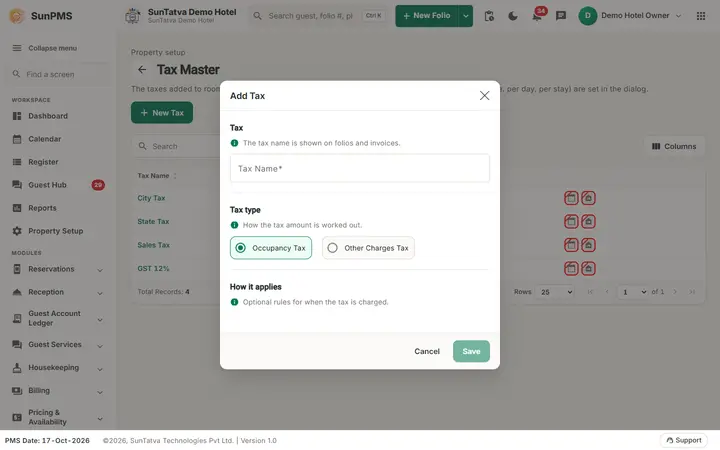
Task: Go to next page arrow
Action: coord(675,292)
